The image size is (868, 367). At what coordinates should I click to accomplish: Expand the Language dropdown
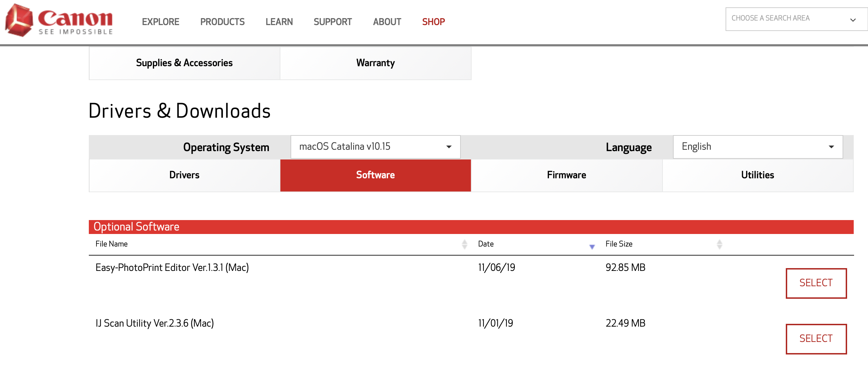[758, 147]
